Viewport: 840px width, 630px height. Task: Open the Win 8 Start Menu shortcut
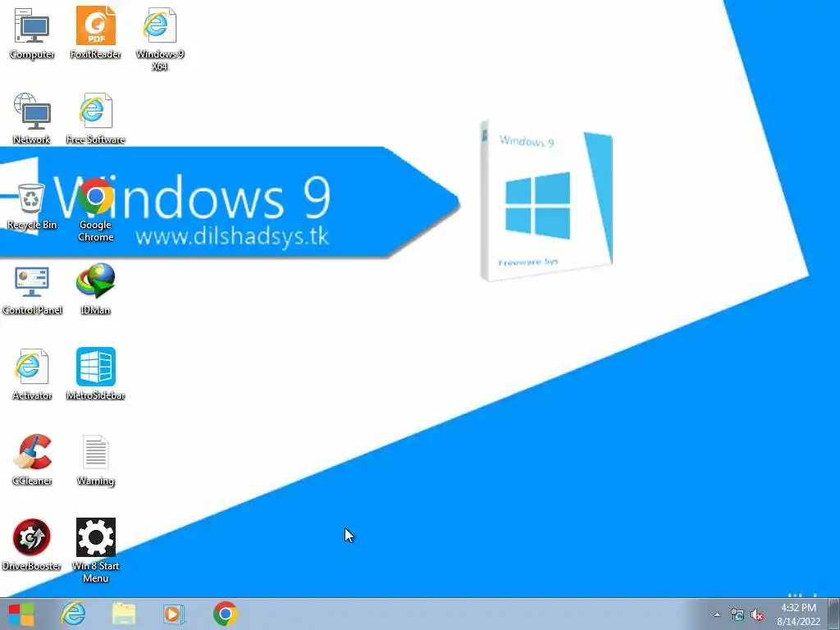point(95,550)
